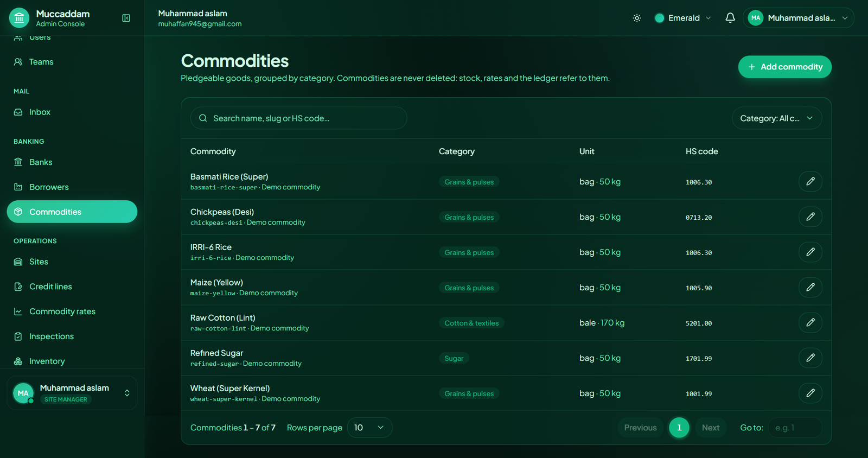Click Add commodity button
This screenshot has height=458, width=868.
(784, 67)
